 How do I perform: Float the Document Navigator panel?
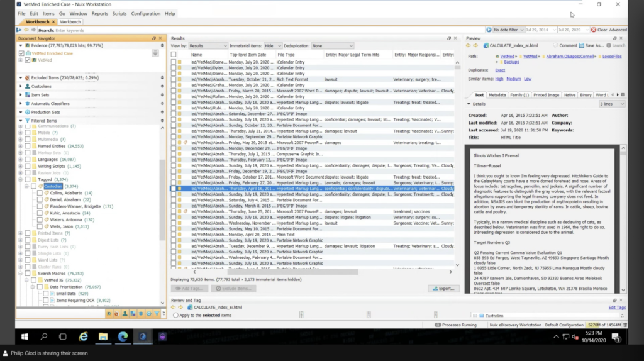coord(154,38)
